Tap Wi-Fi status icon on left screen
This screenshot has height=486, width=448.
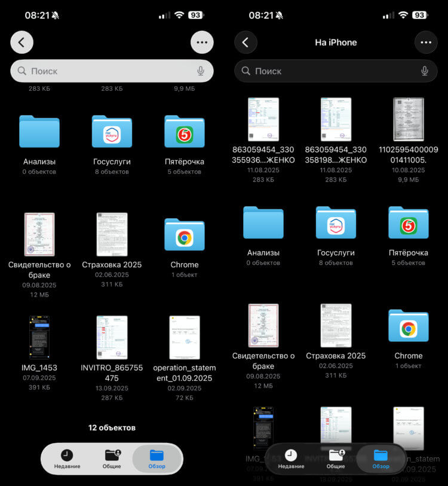[x=179, y=15]
